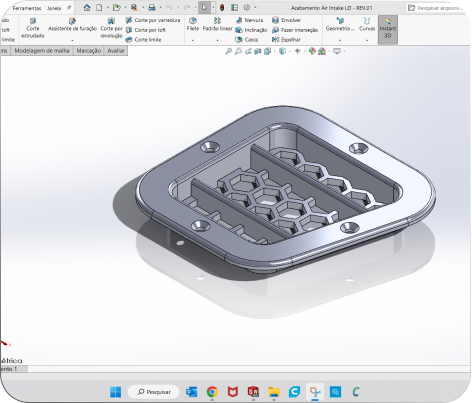Click the Home icon in the top toolbar
The image size is (472, 403).
(87, 7)
